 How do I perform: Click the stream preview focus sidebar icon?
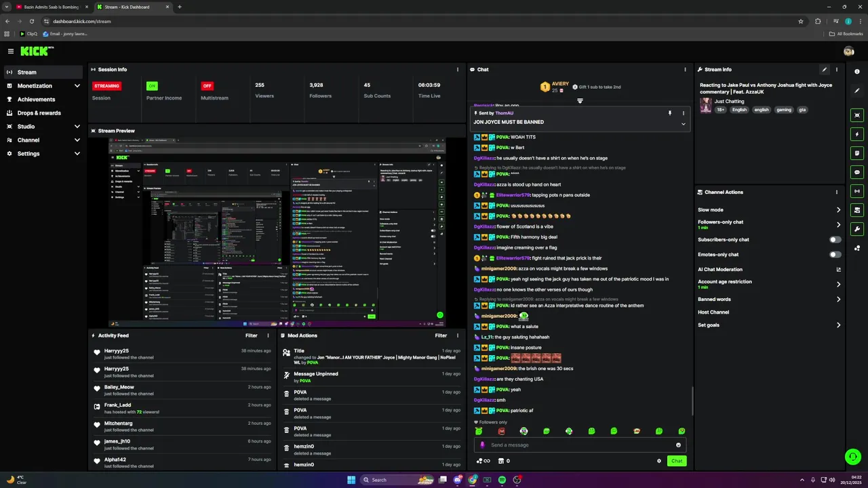coord(857,115)
